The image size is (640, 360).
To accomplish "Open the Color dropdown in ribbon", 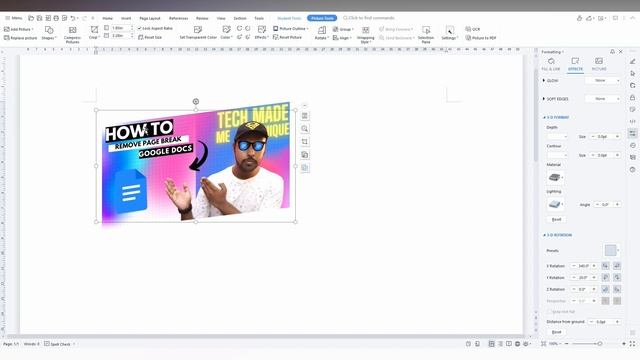I will pos(226,33).
